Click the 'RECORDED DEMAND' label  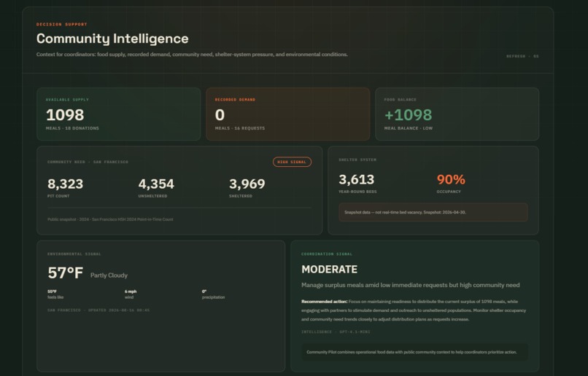tap(235, 100)
